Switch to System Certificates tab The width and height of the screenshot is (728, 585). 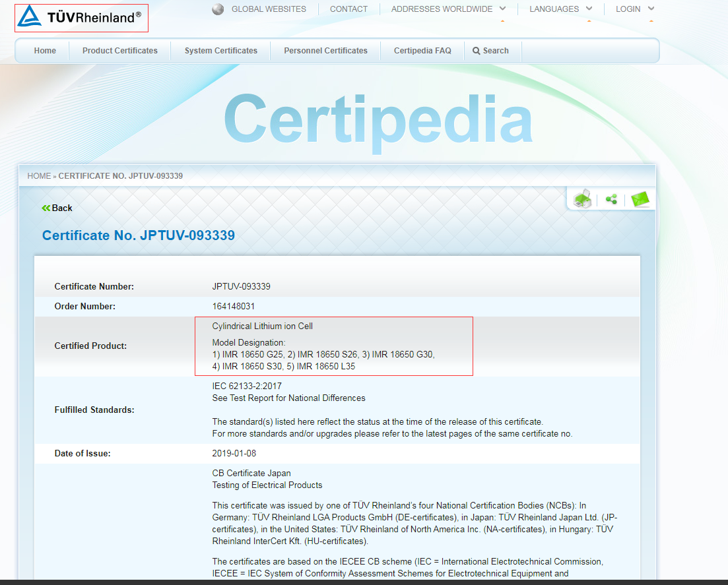[221, 51]
